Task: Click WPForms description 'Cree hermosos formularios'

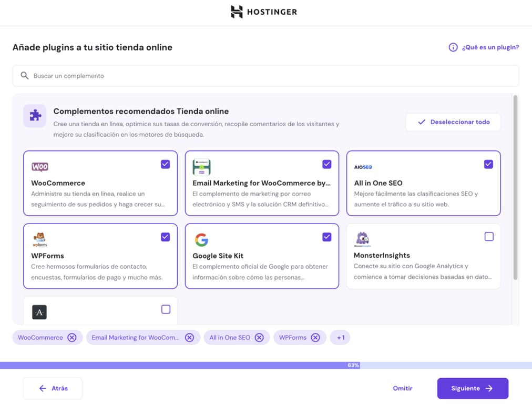Action: coord(97,272)
